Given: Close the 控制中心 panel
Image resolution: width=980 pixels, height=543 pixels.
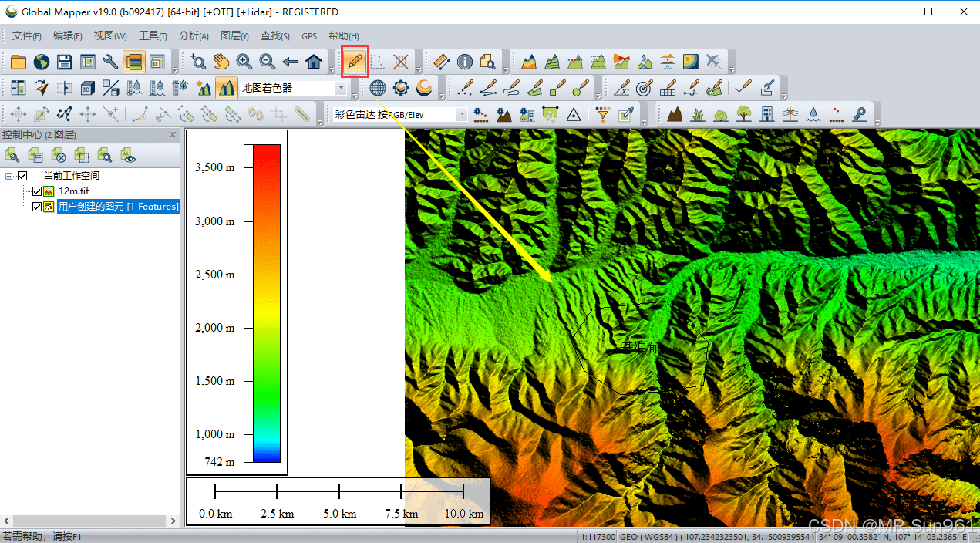Looking at the screenshot, I should click(173, 135).
